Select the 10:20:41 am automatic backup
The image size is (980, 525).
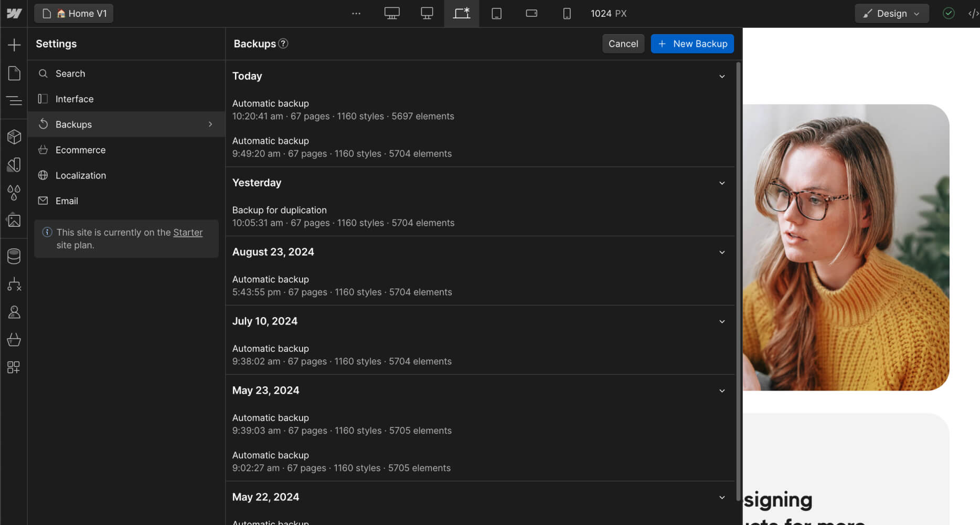(x=480, y=110)
